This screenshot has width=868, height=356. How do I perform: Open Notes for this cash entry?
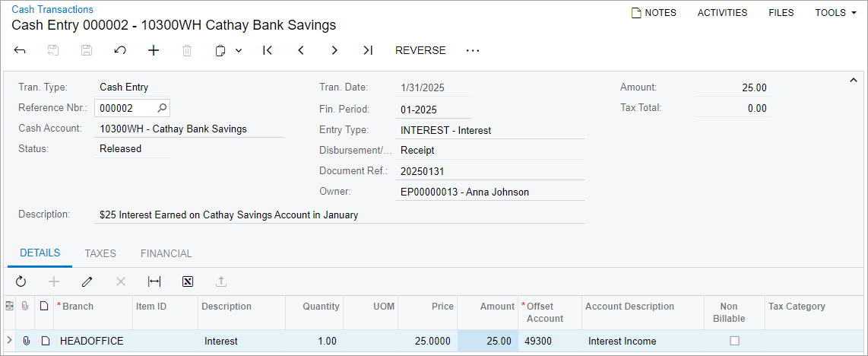pos(654,13)
